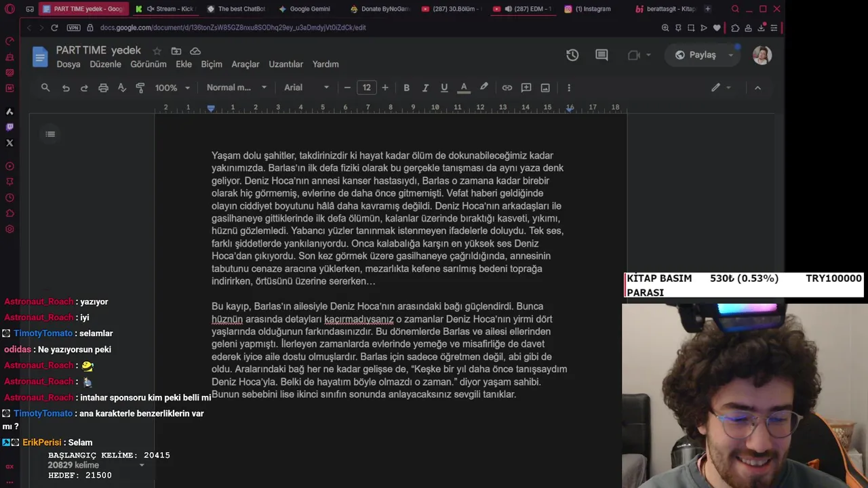Open Twitch in the Opera sidebar

pyautogui.click(x=9, y=127)
